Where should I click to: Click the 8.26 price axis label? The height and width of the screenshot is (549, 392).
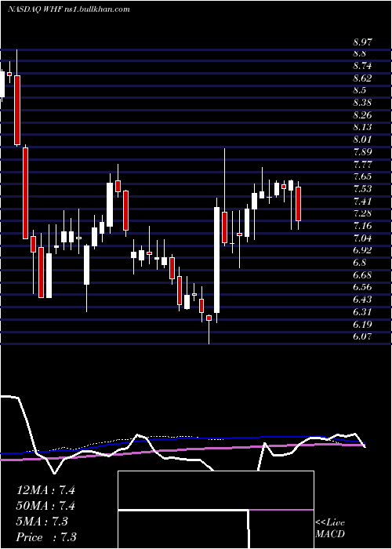tap(362, 115)
